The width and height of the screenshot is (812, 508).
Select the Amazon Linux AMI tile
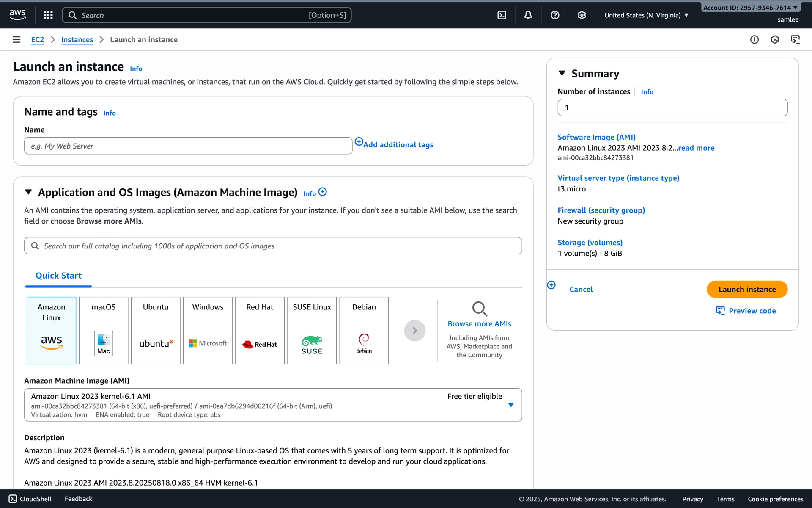click(52, 330)
